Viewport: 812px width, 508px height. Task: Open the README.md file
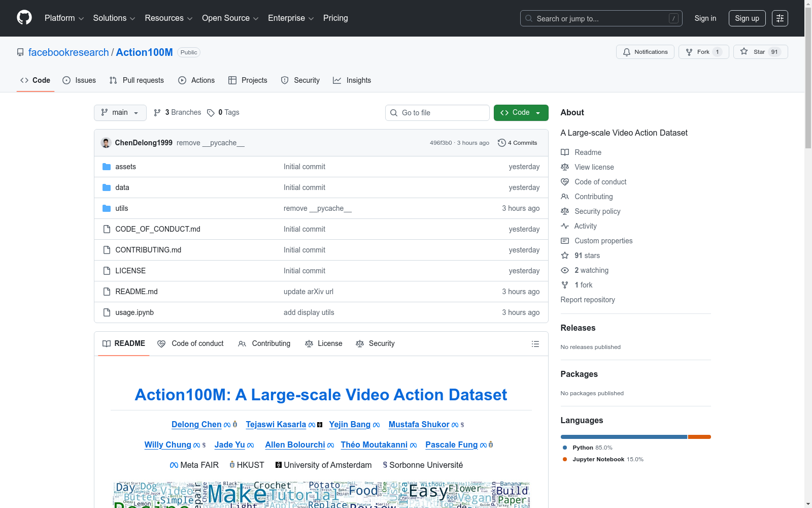(137, 292)
